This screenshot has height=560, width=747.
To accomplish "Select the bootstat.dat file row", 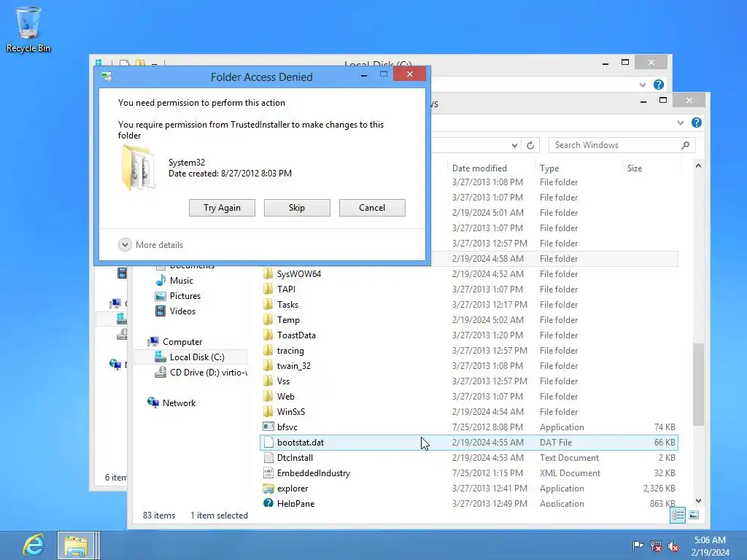I will click(469, 443).
